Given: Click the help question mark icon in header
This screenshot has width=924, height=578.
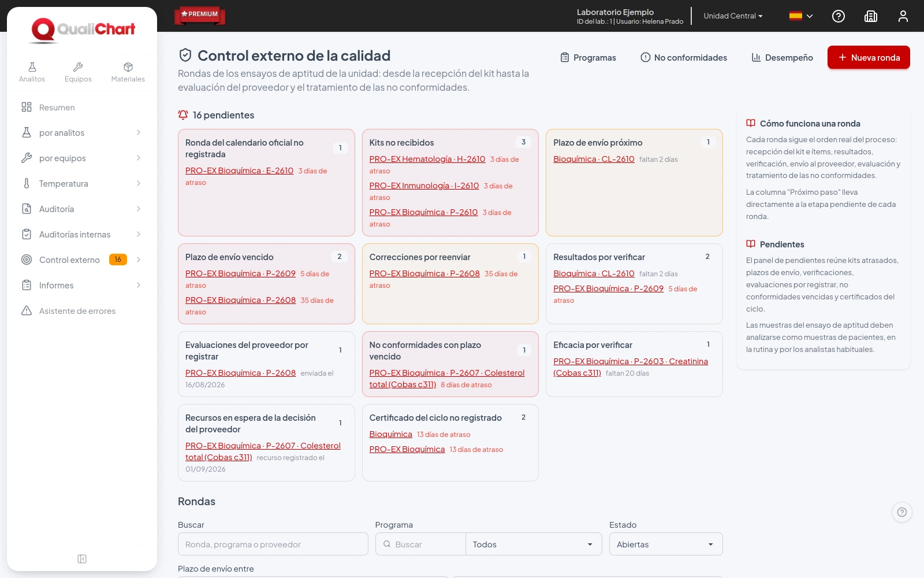Looking at the screenshot, I should coord(839,16).
